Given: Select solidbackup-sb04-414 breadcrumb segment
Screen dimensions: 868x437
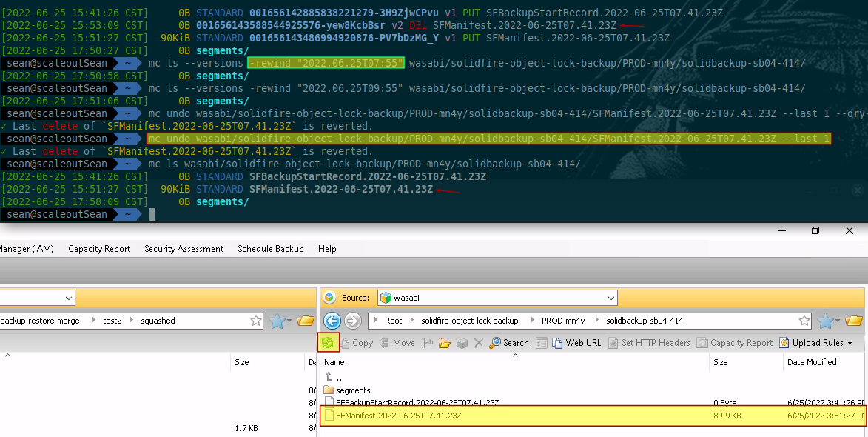Looking at the screenshot, I should [645, 321].
